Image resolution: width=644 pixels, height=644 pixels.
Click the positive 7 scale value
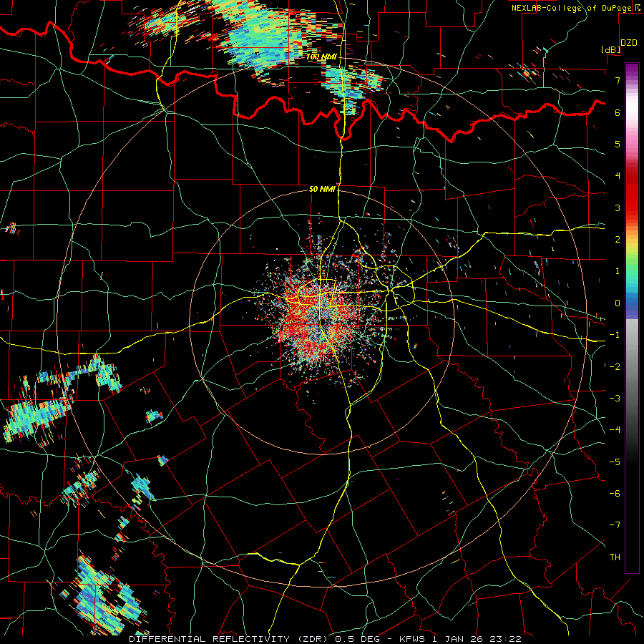click(x=618, y=80)
